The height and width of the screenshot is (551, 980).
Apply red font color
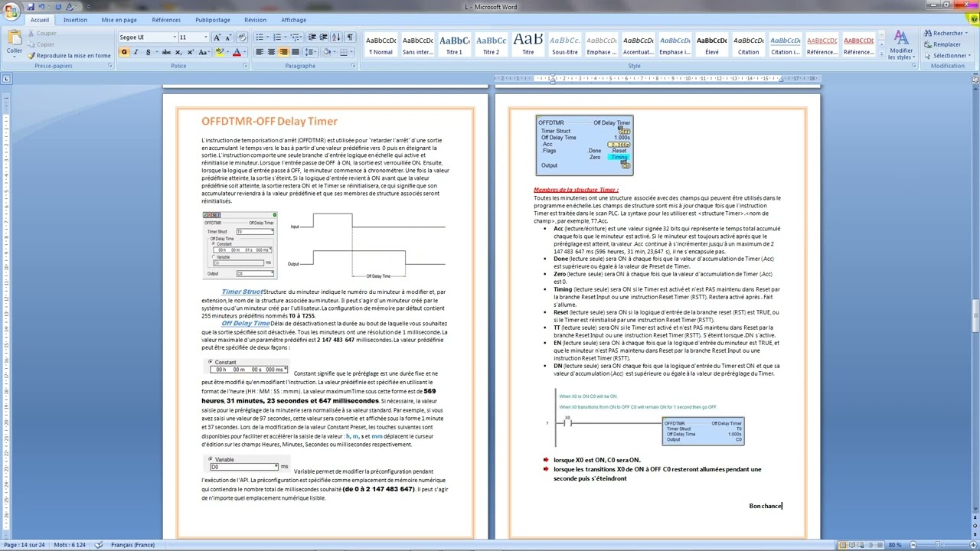click(x=236, y=52)
